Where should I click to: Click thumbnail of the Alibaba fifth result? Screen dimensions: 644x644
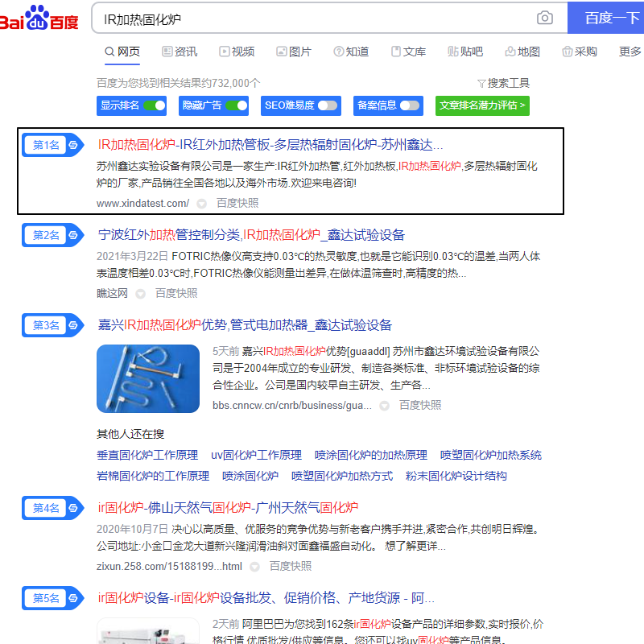pyautogui.click(x=148, y=631)
